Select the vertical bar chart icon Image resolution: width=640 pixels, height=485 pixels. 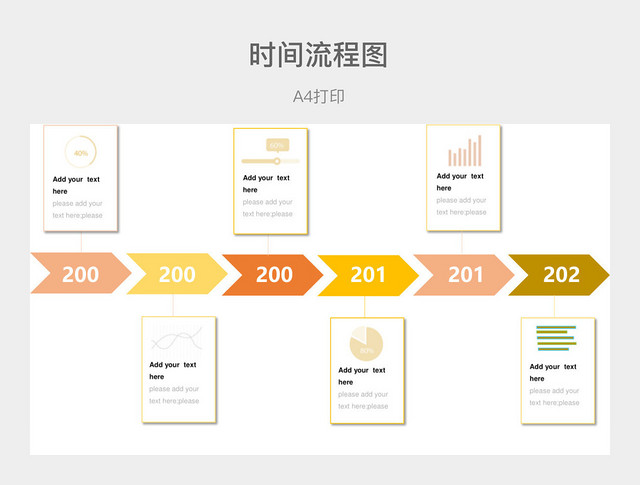point(465,151)
